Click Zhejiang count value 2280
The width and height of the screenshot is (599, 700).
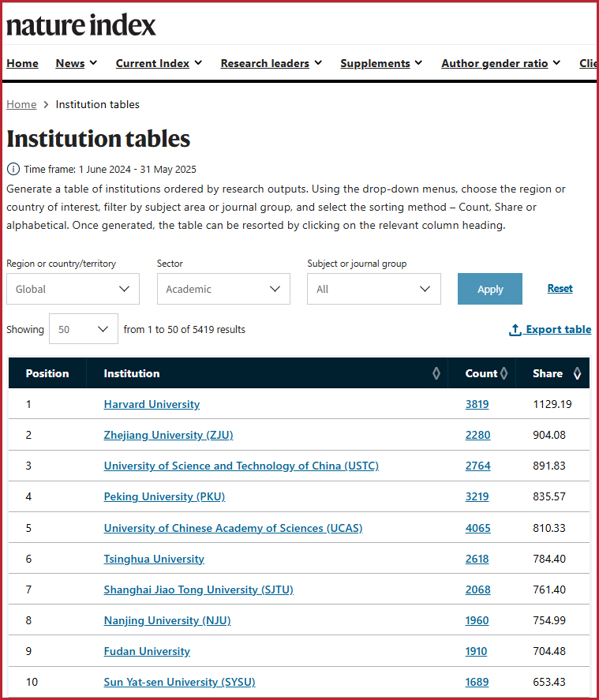coord(477,435)
